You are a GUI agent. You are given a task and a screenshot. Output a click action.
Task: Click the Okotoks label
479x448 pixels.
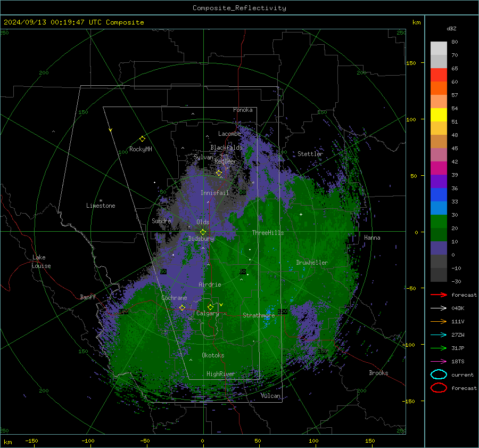coord(213,355)
